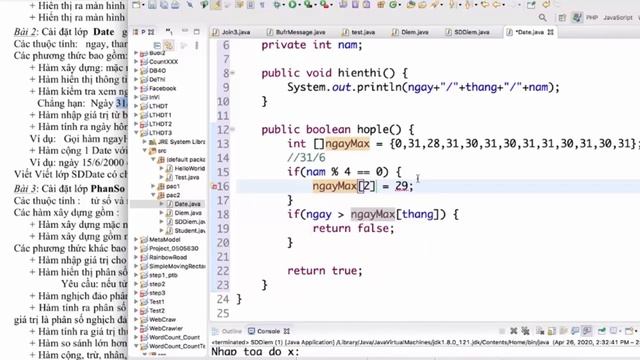The image size is (640, 360).
Task: Collapse the pac2 package node
Action: tap(153, 195)
